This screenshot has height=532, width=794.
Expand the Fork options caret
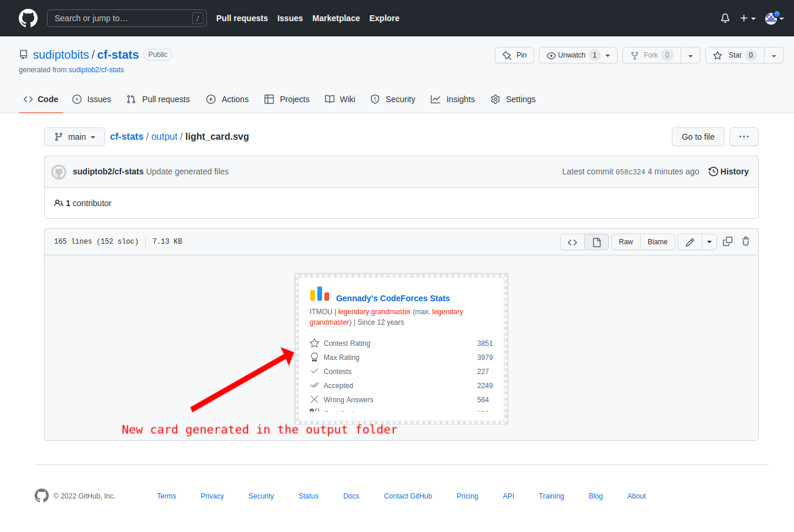tap(691, 55)
